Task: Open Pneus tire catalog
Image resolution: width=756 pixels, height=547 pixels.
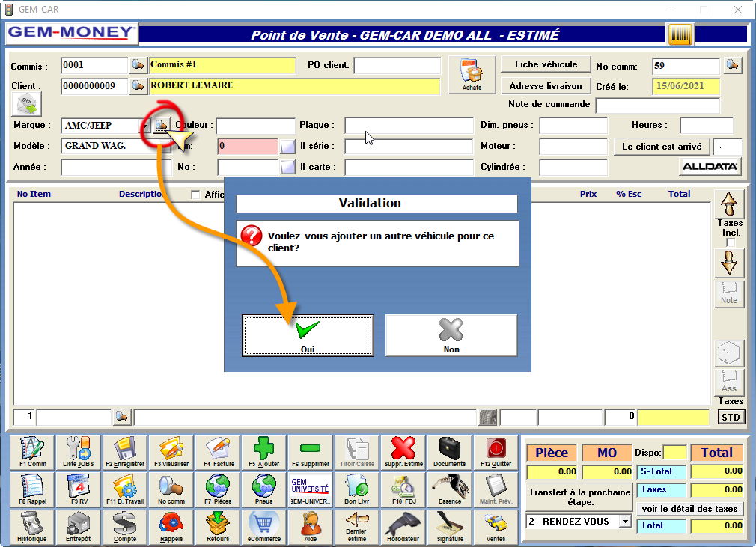Action: tap(264, 489)
